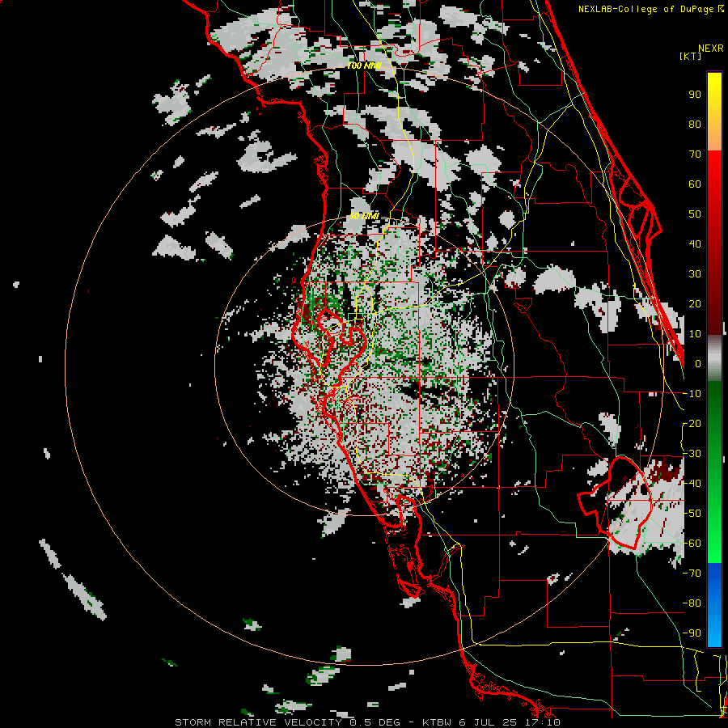Click the positive 50 knot scale label
Image resolution: width=728 pixels, height=728 pixels.
coord(695,214)
